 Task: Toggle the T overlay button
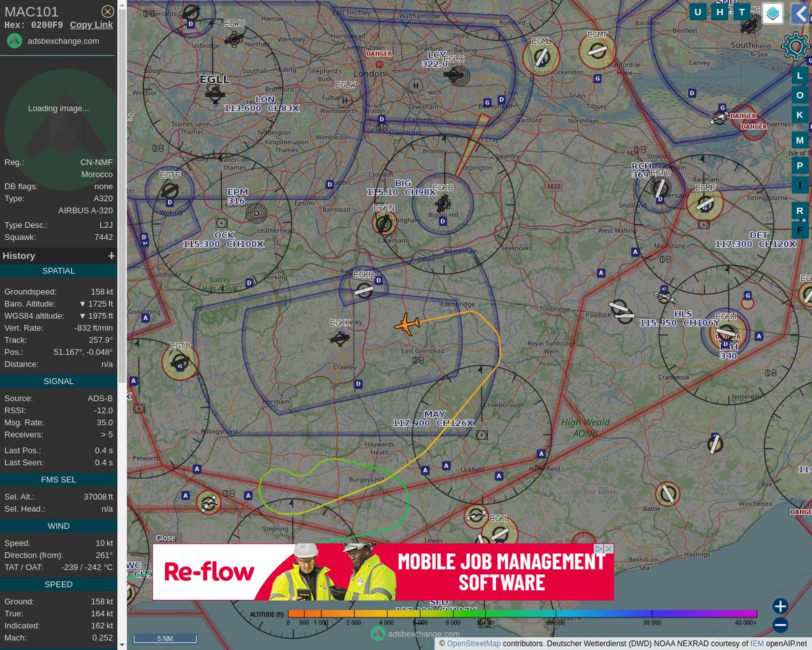[741, 12]
